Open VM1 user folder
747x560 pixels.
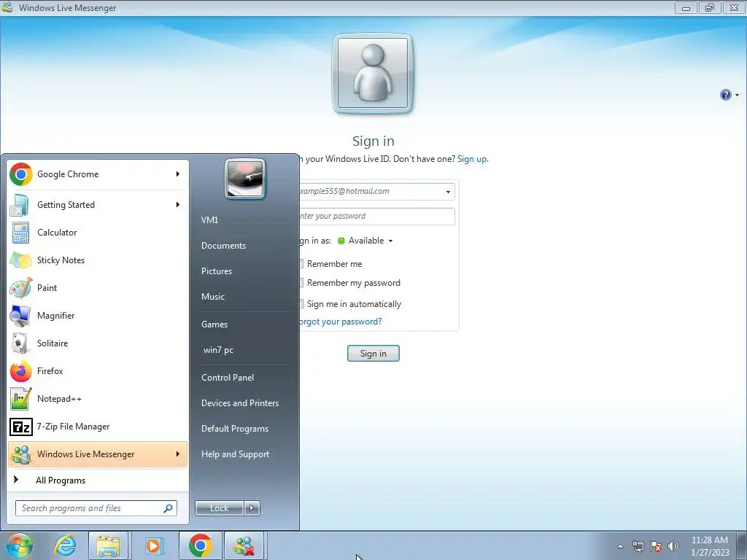point(209,220)
